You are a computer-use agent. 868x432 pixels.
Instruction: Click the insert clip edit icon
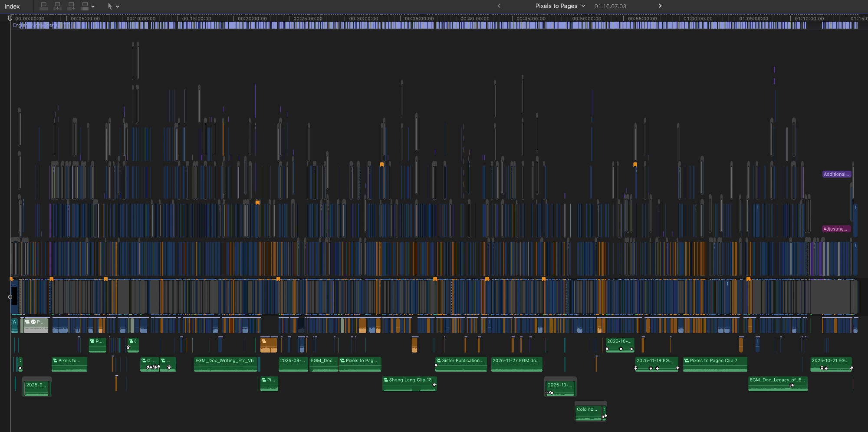(x=57, y=6)
